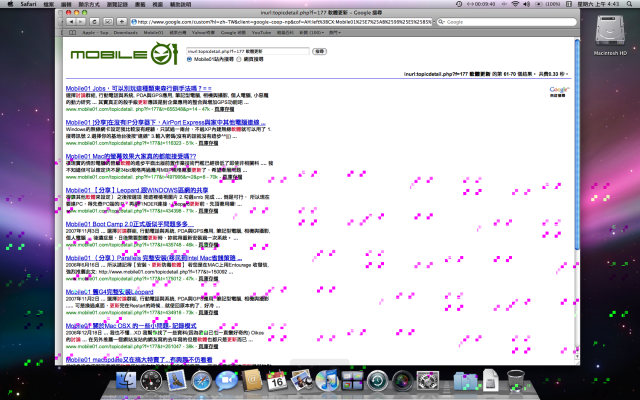Open Finder from the Dock

click(127, 381)
